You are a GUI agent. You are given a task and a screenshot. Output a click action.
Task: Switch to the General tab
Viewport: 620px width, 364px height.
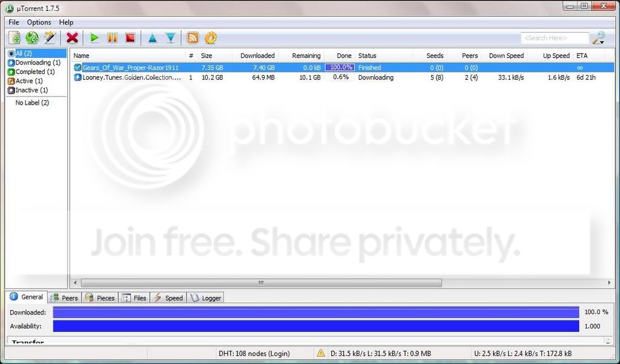(x=27, y=297)
